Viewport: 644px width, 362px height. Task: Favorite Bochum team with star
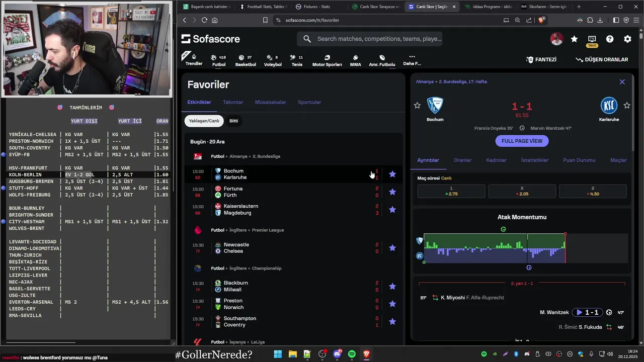pyautogui.click(x=417, y=105)
